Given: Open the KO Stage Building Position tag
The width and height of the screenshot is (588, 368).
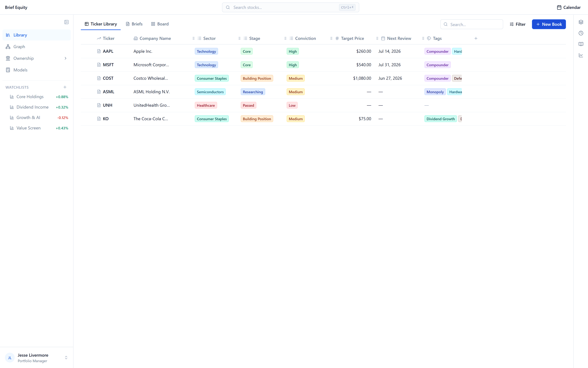Looking at the screenshot, I should click(257, 119).
